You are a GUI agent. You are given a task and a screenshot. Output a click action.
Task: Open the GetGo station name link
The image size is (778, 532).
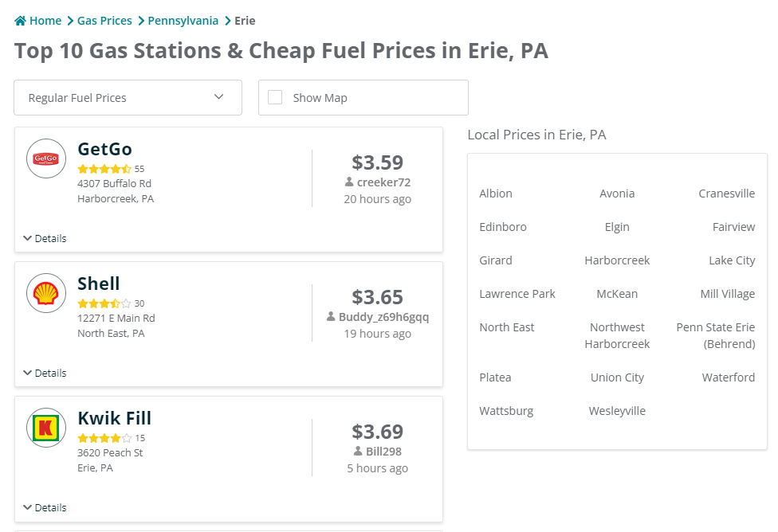coord(104,149)
